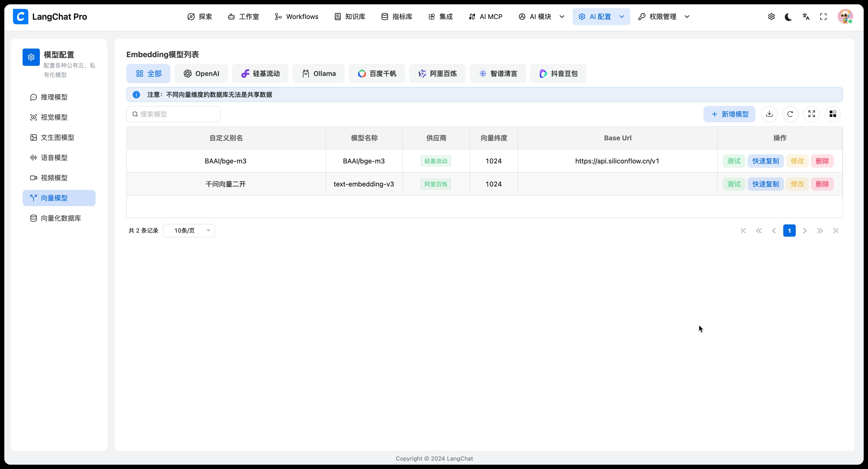Image resolution: width=868 pixels, height=469 pixels.
Task: Open 向量化数据库 in sidebar
Action: tap(59, 218)
